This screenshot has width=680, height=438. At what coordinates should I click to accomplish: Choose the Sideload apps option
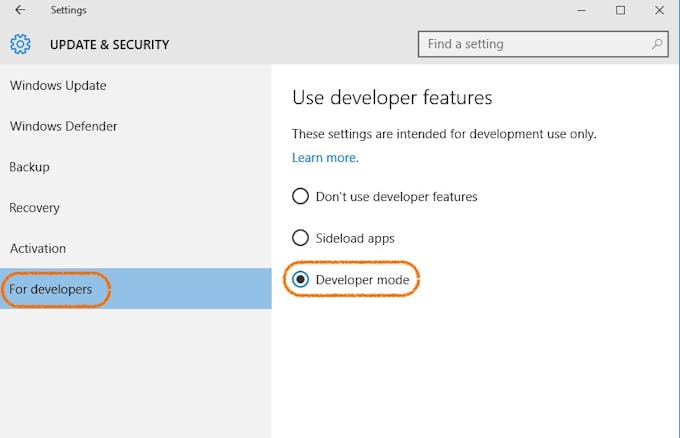(x=300, y=238)
